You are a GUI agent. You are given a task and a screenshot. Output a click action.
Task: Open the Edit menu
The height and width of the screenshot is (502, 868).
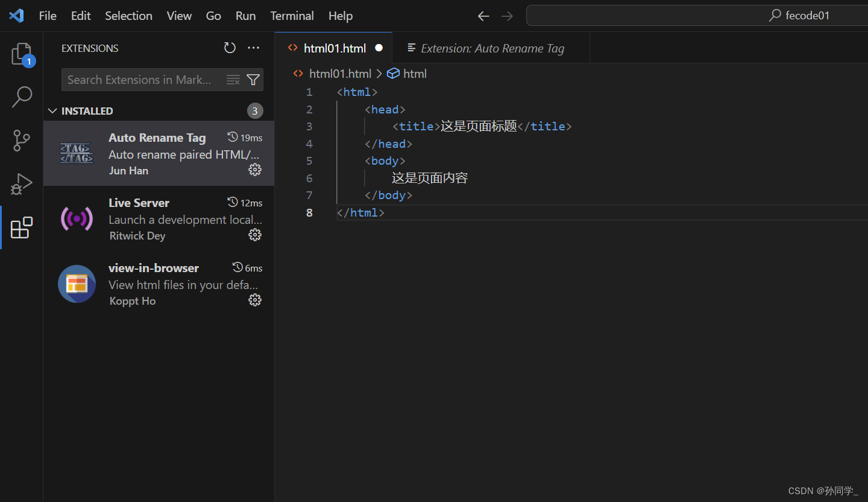[x=81, y=16]
